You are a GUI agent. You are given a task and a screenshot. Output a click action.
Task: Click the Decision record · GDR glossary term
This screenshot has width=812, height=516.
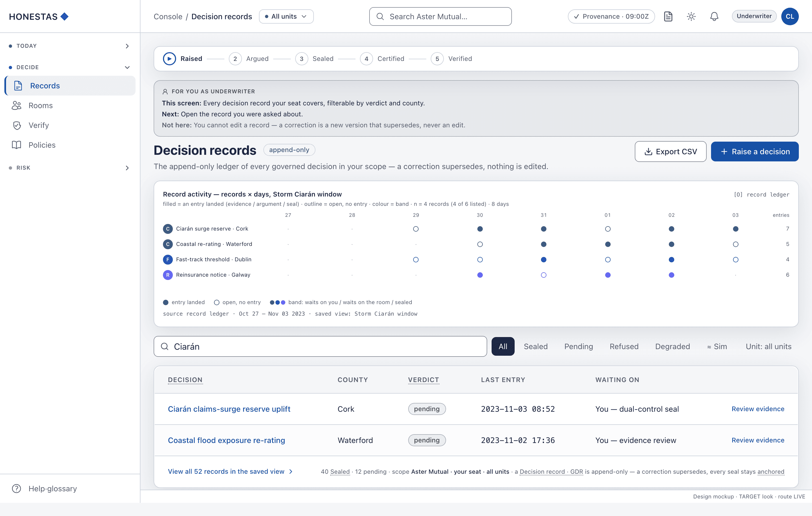(x=551, y=472)
